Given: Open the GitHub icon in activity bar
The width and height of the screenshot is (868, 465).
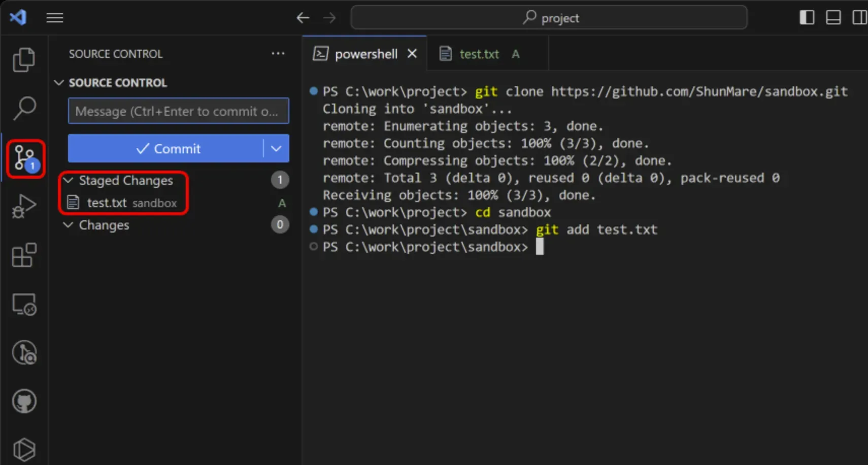Looking at the screenshot, I should click(24, 402).
